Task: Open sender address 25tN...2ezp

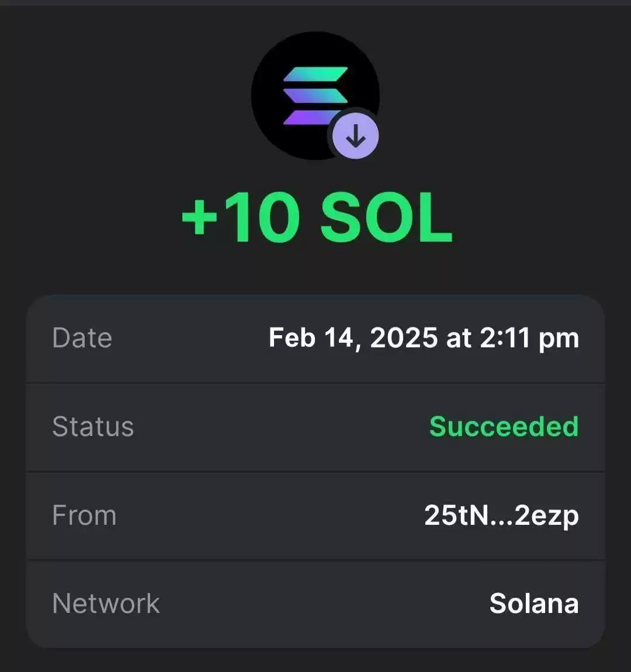Action: [x=501, y=516]
